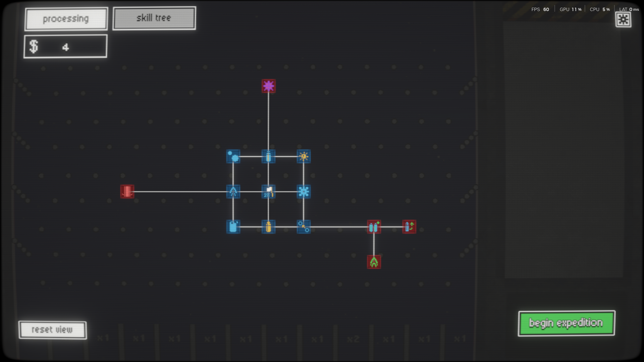The width and height of the screenshot is (644, 362).
Task: Click the blue jerrycan skill node
Action: click(233, 227)
